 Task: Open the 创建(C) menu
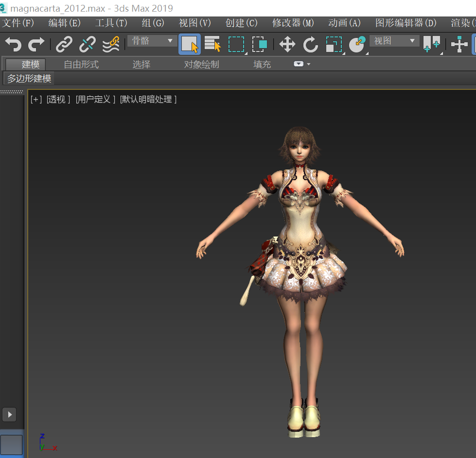point(241,23)
